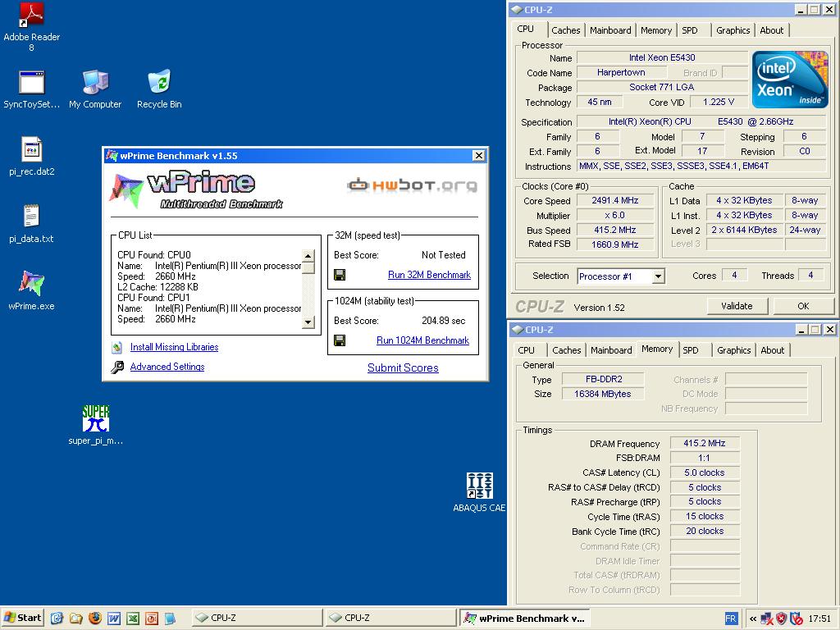The width and height of the screenshot is (840, 630).
Task: Activate wPrime Benchmark taskbar button
Action: (x=526, y=619)
